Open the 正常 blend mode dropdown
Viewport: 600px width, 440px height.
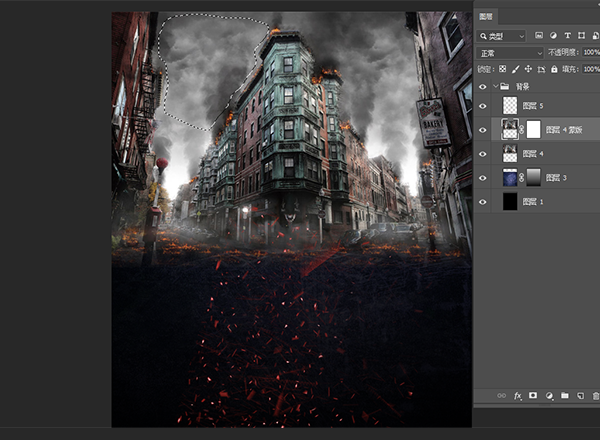510,52
